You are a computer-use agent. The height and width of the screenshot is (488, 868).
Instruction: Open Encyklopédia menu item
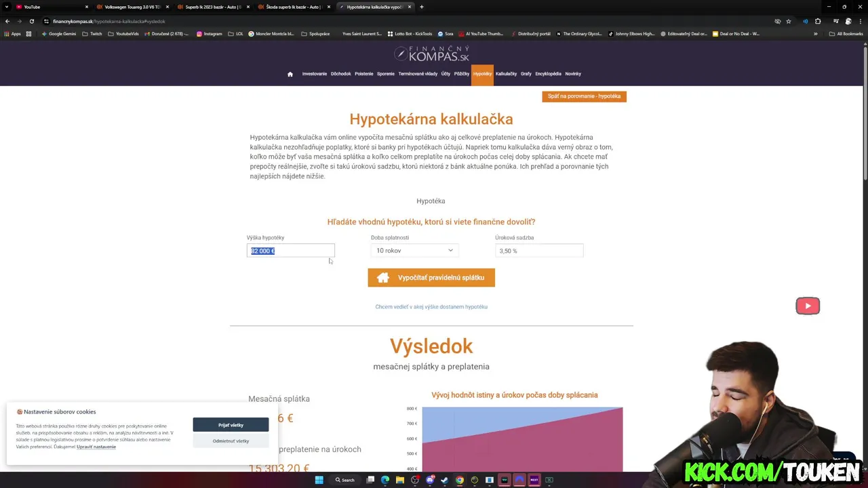549,74
